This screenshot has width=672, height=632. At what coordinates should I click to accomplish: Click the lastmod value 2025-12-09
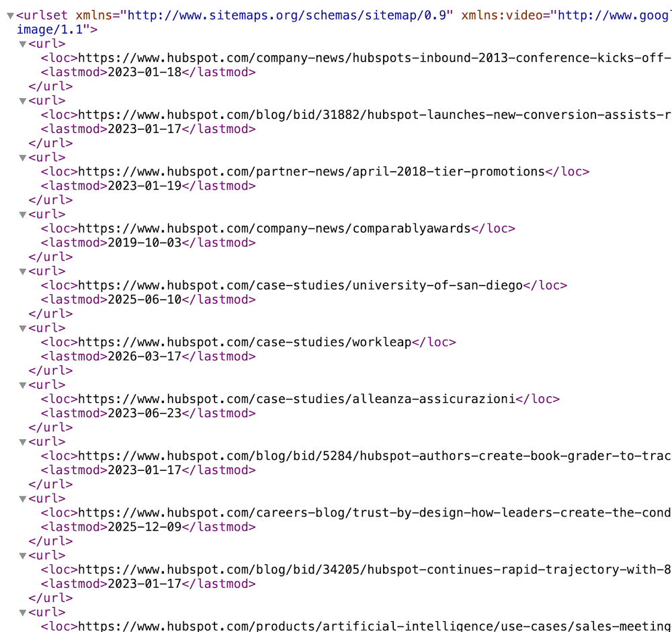tap(144, 527)
